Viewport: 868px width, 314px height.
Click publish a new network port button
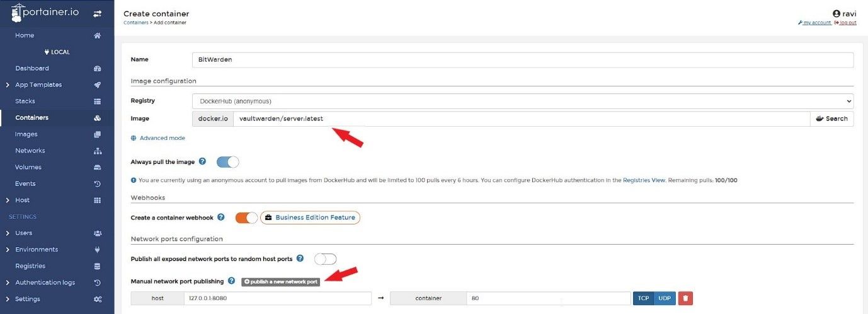(x=280, y=281)
